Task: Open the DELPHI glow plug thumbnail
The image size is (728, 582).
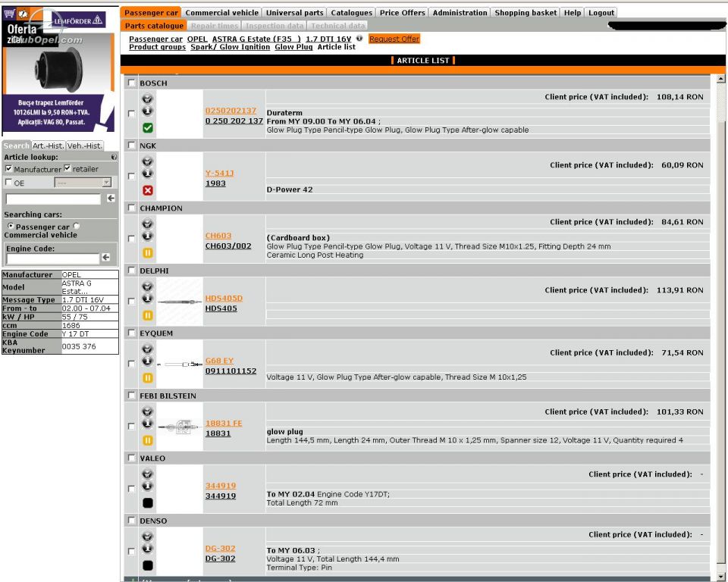Action: (179, 302)
